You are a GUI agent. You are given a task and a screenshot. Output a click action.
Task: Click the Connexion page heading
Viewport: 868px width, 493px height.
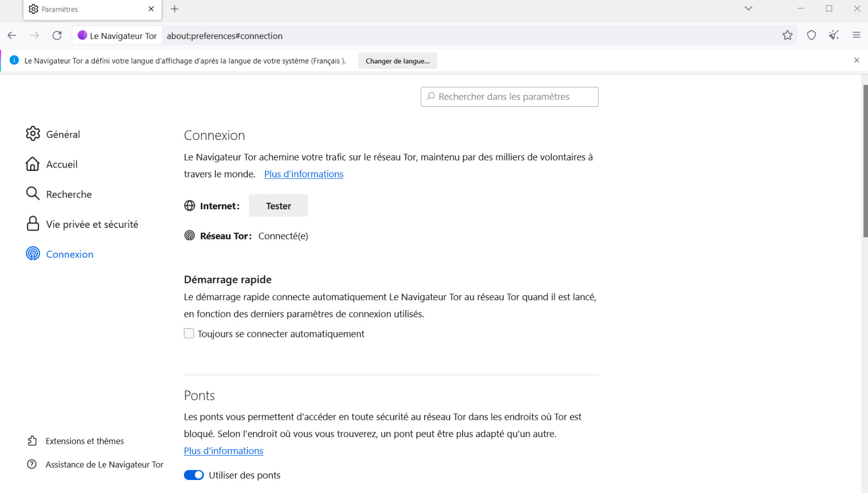click(214, 135)
